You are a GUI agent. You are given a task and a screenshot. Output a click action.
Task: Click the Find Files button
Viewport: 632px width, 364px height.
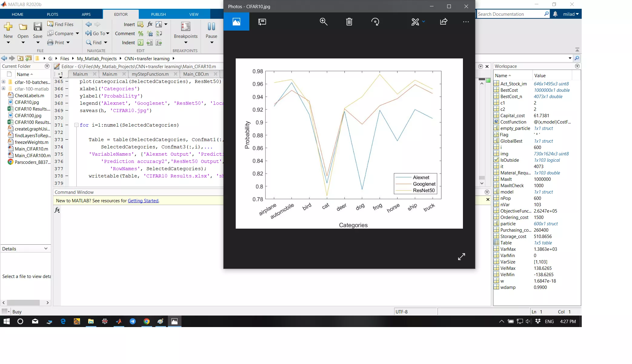coord(61,24)
